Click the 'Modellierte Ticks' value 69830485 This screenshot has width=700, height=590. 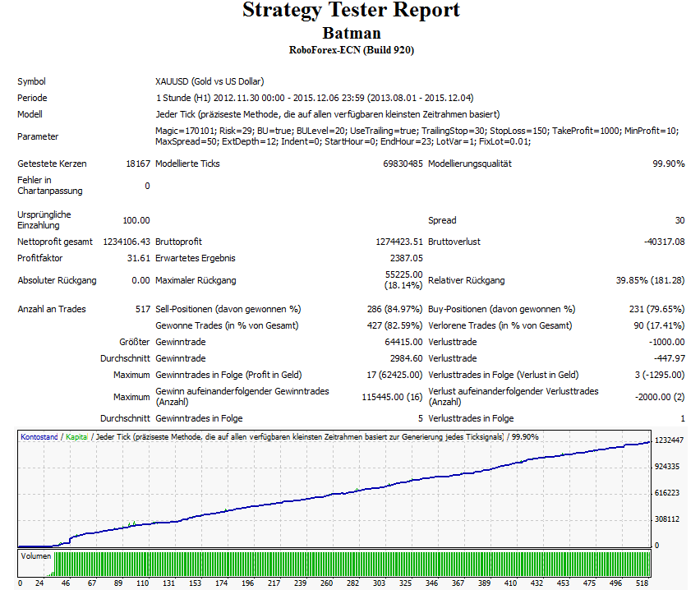[x=403, y=164]
